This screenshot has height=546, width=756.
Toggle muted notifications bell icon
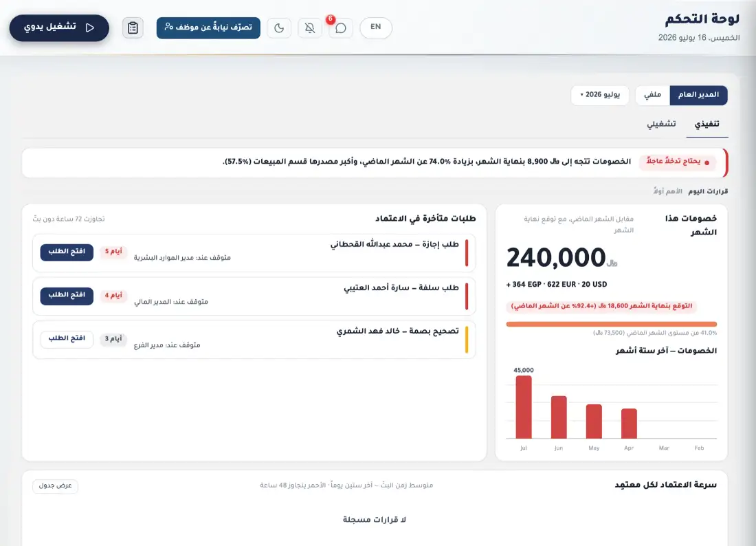[310, 28]
